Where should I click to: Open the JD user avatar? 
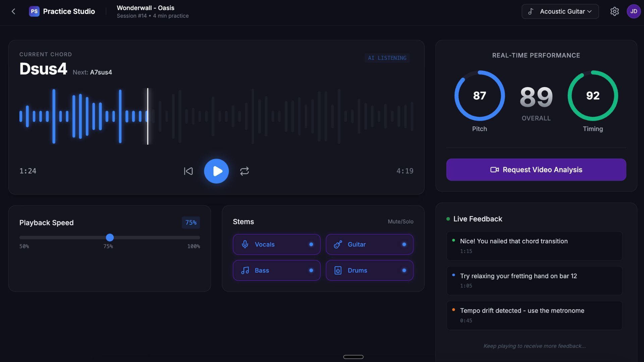click(634, 11)
